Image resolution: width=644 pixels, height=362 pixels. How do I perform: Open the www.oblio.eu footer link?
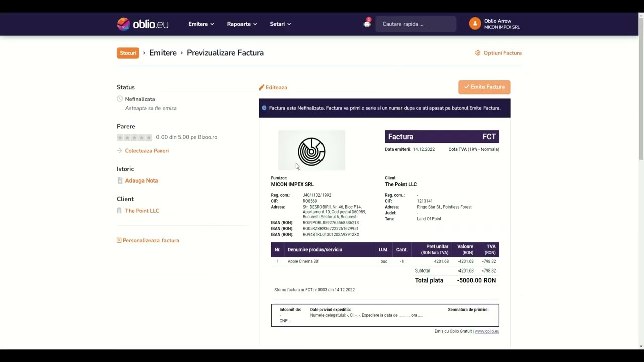click(x=487, y=331)
